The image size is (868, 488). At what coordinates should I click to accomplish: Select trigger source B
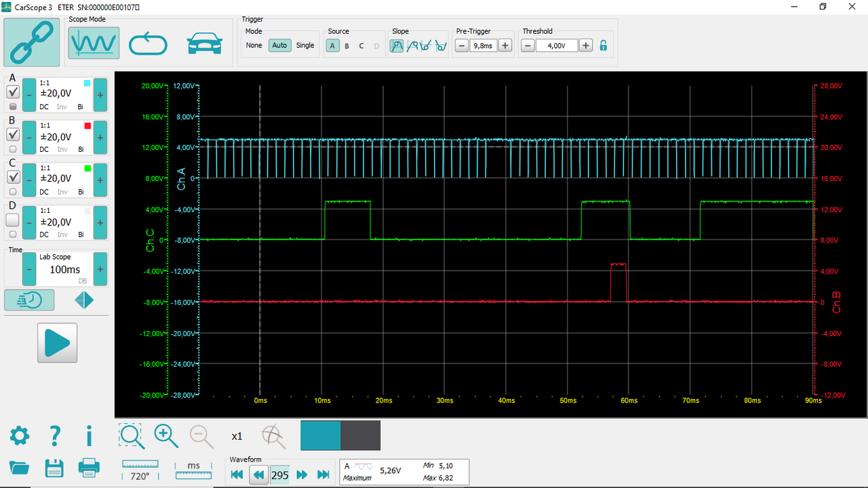click(347, 46)
